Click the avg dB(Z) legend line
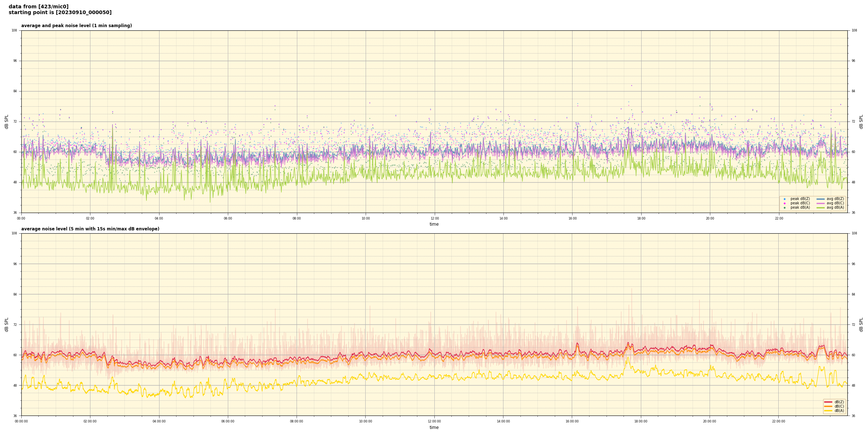Image resolution: width=868 pixels, height=434 pixels. [821, 199]
